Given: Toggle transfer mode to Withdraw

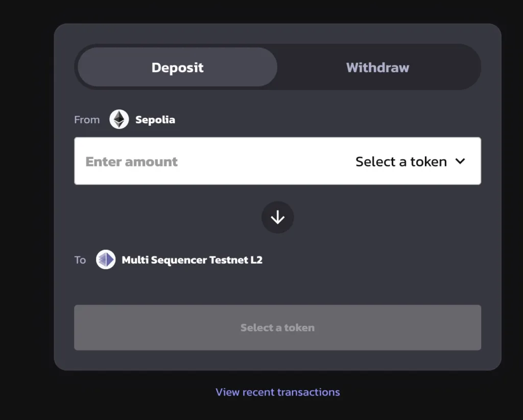Looking at the screenshot, I should pos(377,67).
